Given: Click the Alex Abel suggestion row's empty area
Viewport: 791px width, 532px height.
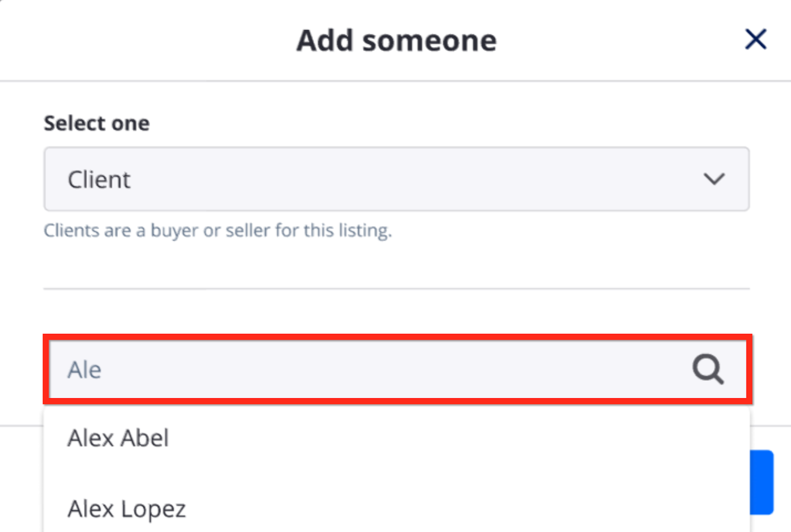Looking at the screenshot, I should 445,438.
